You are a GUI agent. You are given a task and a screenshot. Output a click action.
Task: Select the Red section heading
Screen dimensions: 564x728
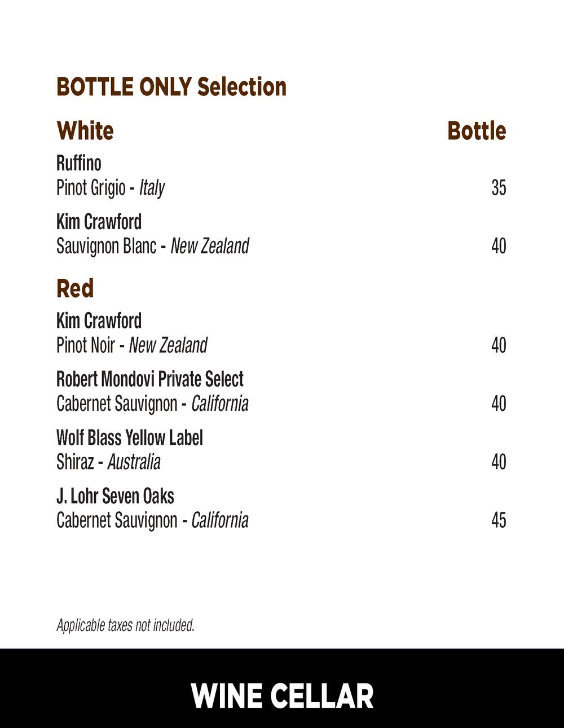pyautogui.click(x=75, y=289)
